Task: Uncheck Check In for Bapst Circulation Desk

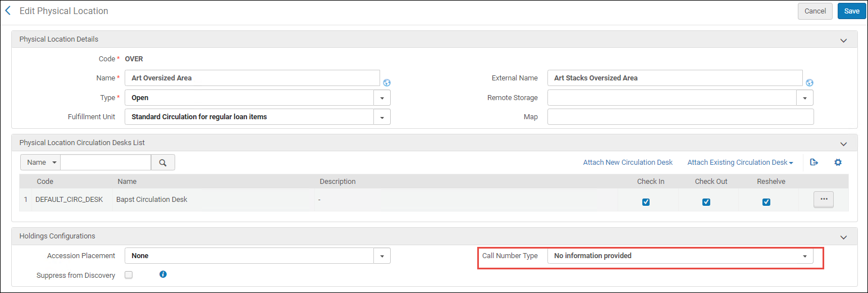Action: click(646, 202)
